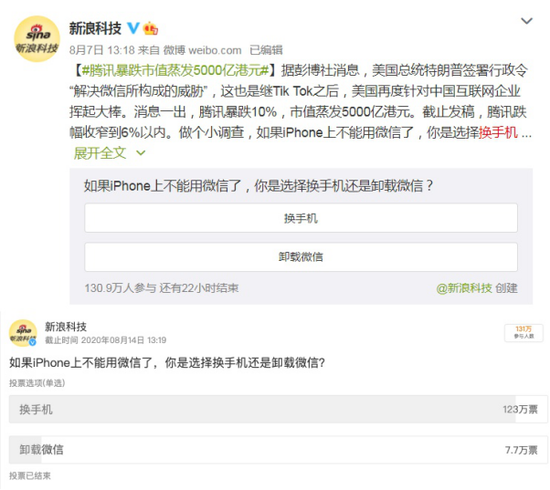Click the verified badge on small avatar
Viewport: 550px width, 490px height.
(33, 342)
